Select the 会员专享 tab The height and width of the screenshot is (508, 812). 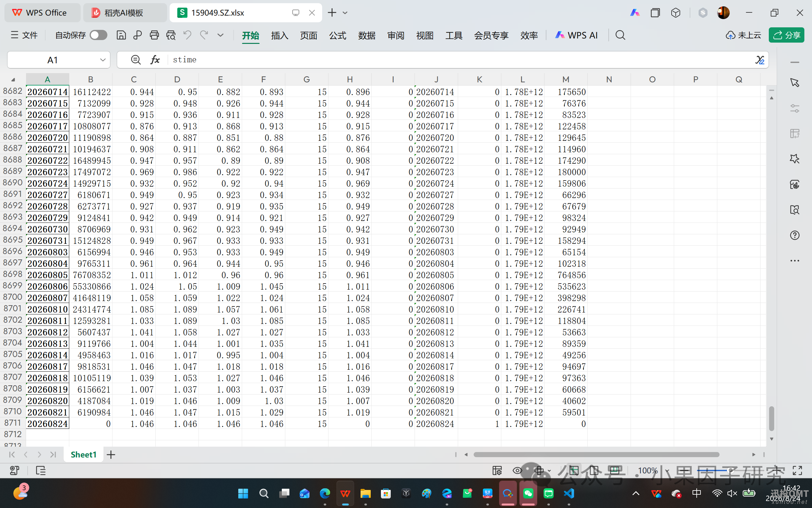click(491, 35)
